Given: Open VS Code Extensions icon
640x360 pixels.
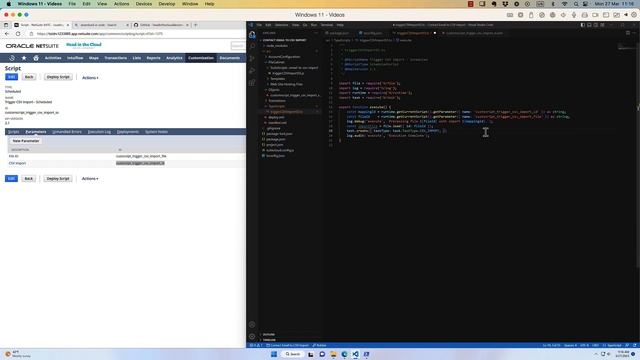Looking at the screenshot, I should pyautogui.click(x=252, y=82).
